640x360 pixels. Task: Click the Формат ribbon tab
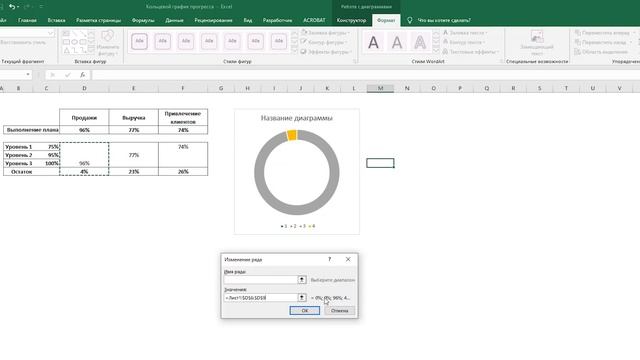(386, 20)
